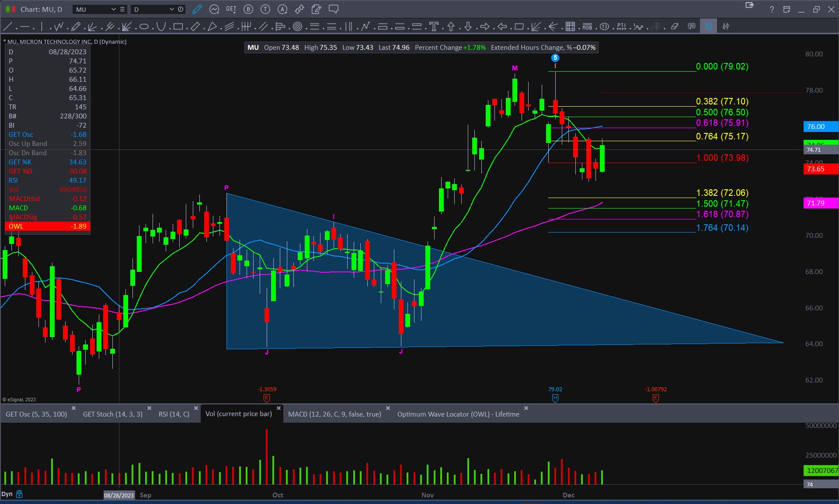Pick the up arrow marker tool
839x504 pixels.
pyautogui.click(x=451, y=27)
